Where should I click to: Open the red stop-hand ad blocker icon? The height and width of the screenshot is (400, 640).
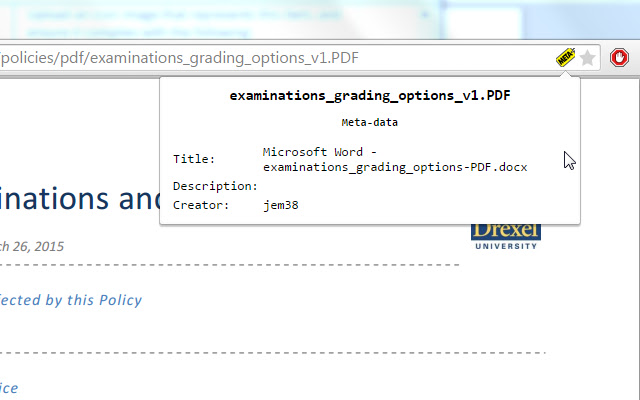pyautogui.click(x=619, y=58)
